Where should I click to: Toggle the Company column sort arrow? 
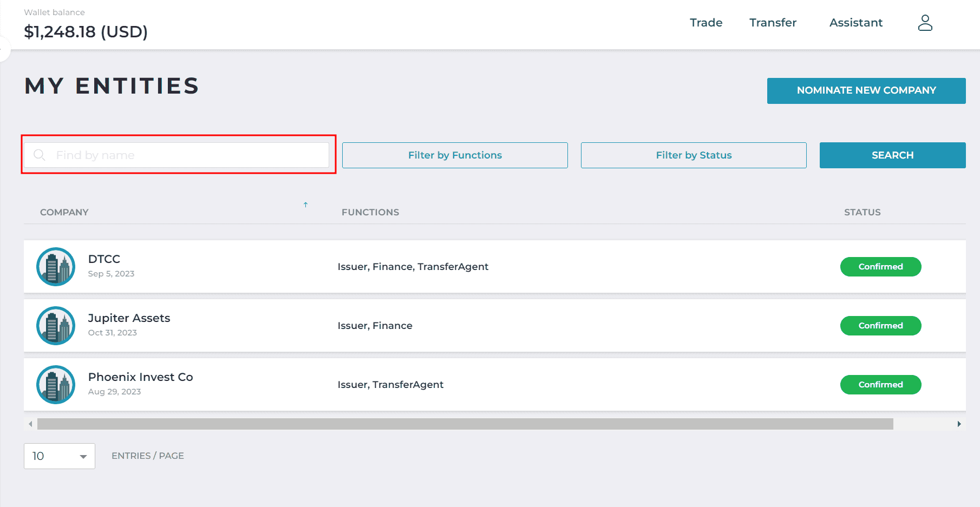pyautogui.click(x=305, y=205)
